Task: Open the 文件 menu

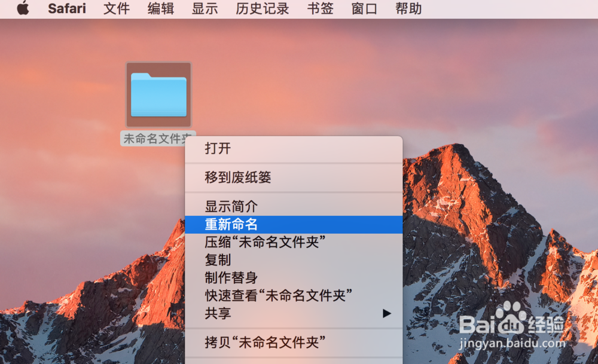Action: (117, 8)
